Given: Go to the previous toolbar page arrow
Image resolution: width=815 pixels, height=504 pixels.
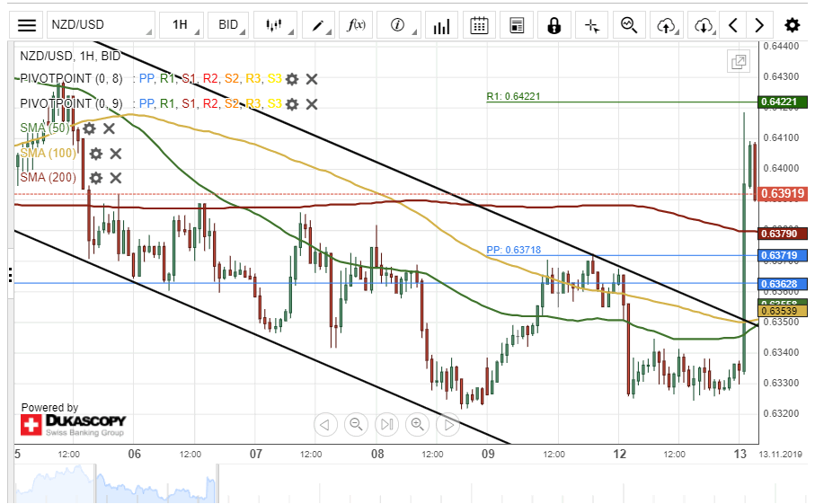Looking at the screenshot, I should (x=733, y=25).
